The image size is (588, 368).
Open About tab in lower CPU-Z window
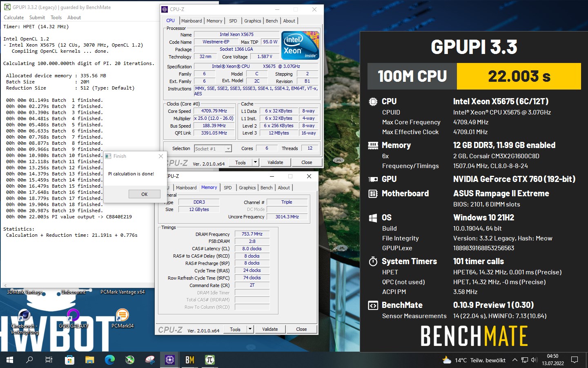click(x=284, y=188)
